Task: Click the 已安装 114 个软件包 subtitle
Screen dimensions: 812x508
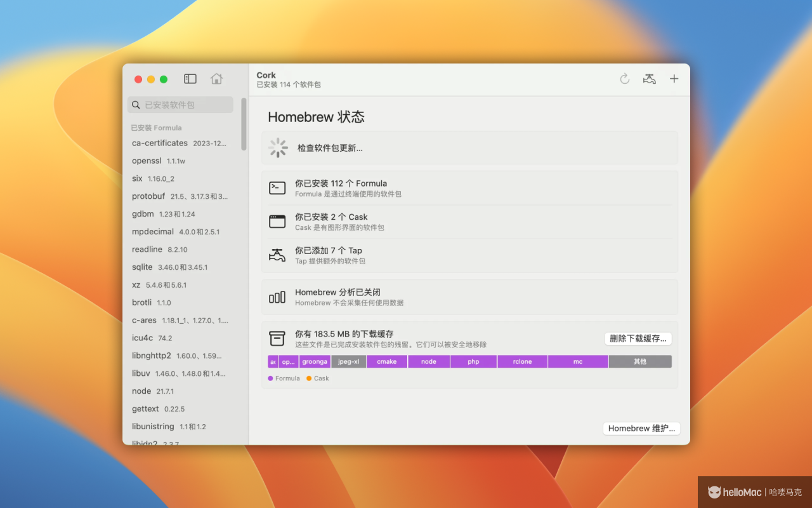Action: tap(289, 84)
